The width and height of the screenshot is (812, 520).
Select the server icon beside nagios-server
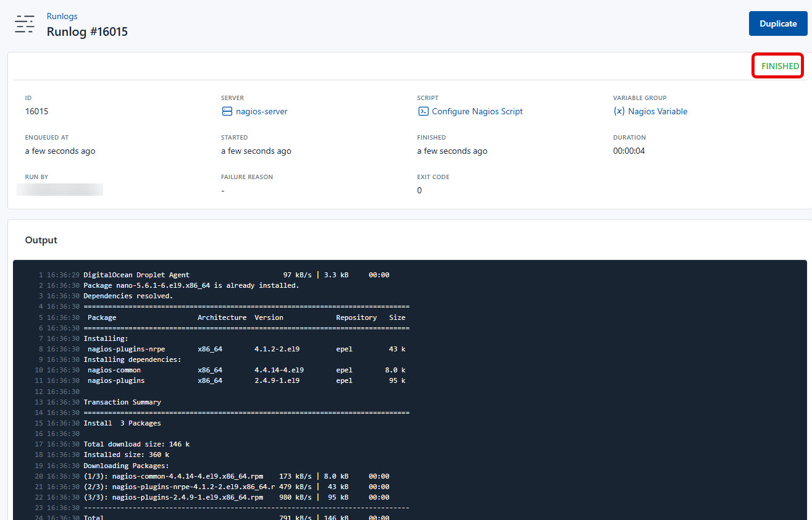pos(226,111)
